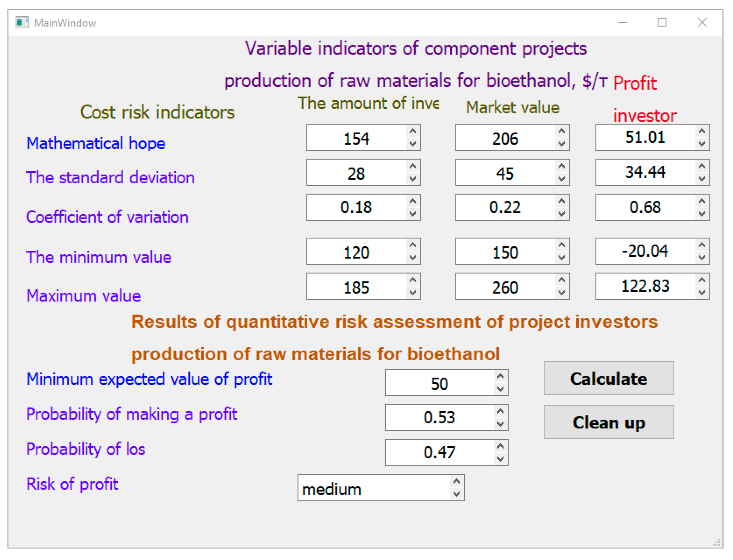Increase minimum expected value of profit
The image size is (733, 560).
(x=501, y=377)
